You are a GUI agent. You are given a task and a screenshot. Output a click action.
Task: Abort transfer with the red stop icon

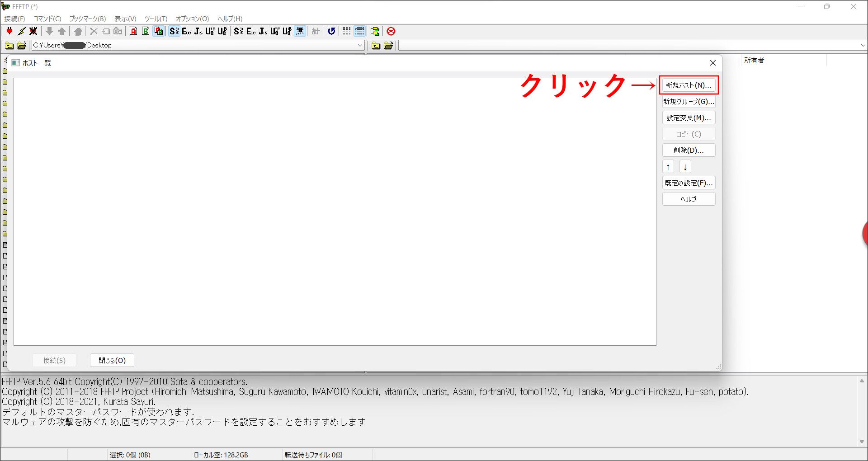(x=391, y=31)
